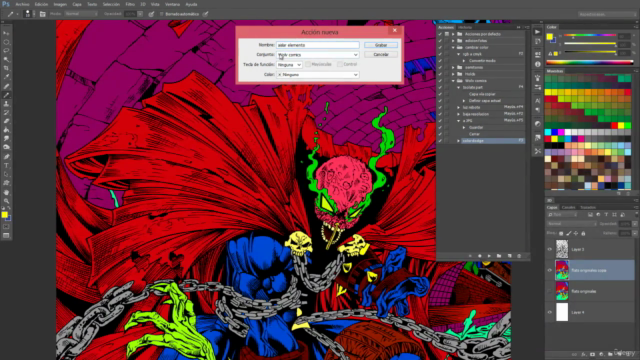
Task: Hide flats originales copia layer eye
Action: [x=549, y=270]
